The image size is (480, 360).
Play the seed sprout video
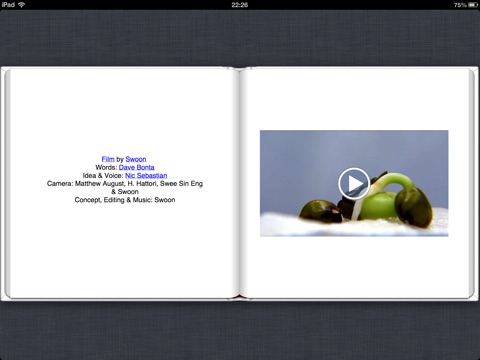pyautogui.click(x=354, y=184)
